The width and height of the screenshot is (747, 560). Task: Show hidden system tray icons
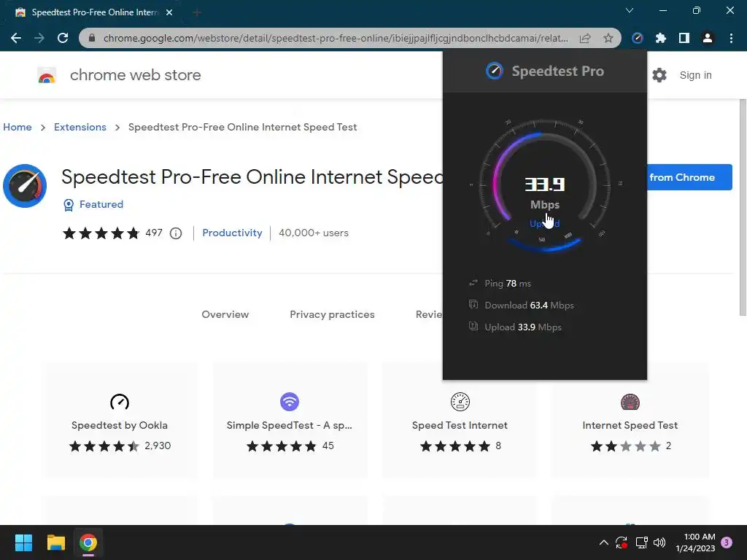(x=603, y=542)
